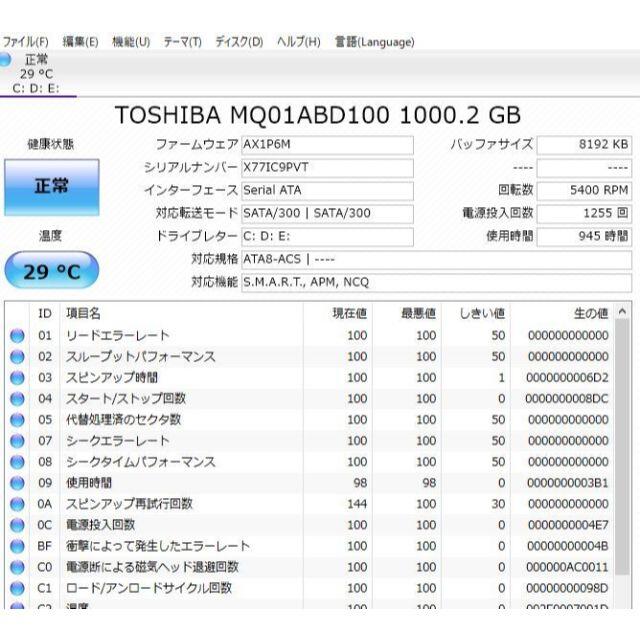
Task: Click current value 144 in row 0A
Action: (x=357, y=504)
